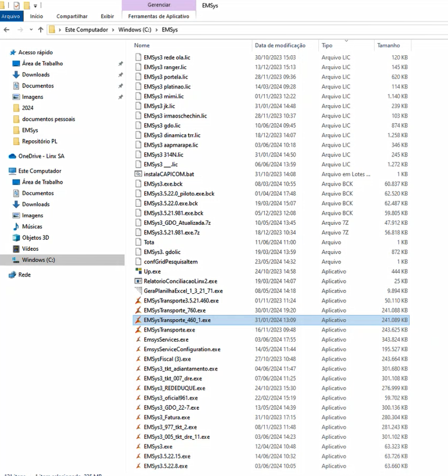
Task: Select Up.exe application icon
Action: (138, 271)
